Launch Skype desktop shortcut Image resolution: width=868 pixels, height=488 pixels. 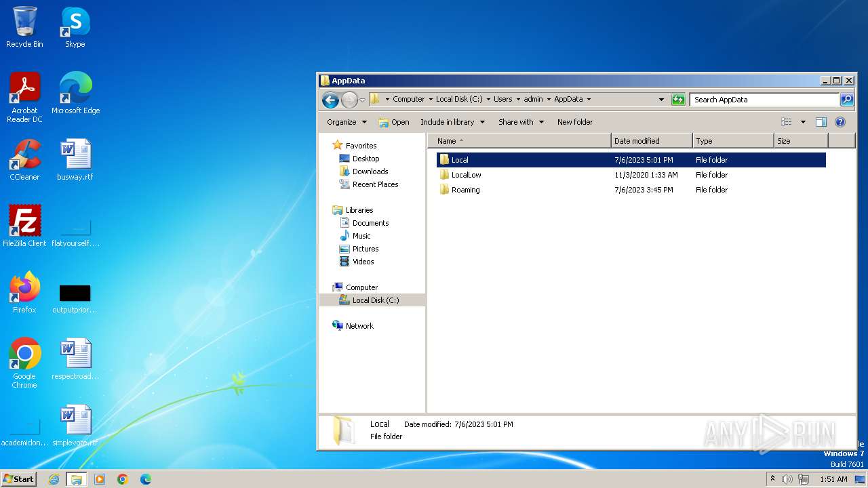pyautogui.click(x=75, y=27)
